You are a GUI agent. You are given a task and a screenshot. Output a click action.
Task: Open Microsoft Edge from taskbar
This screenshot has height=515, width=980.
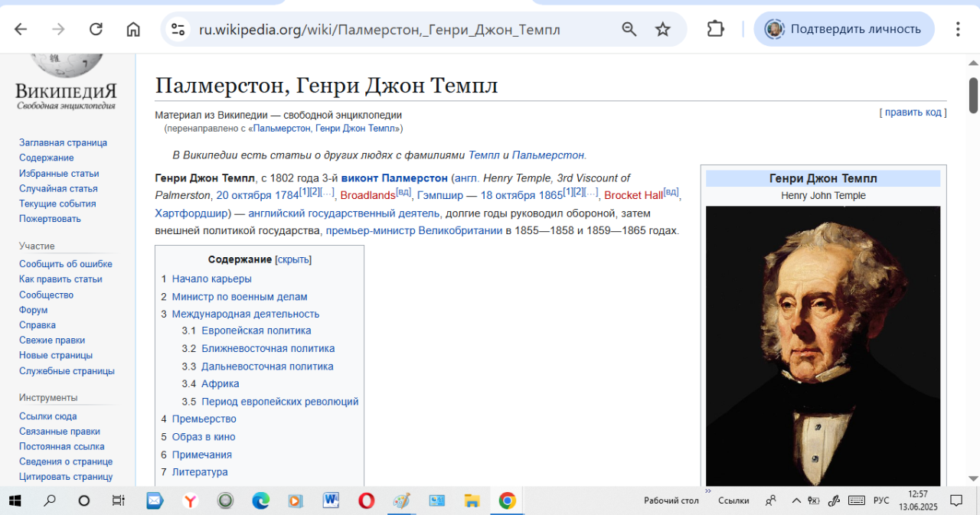260,501
